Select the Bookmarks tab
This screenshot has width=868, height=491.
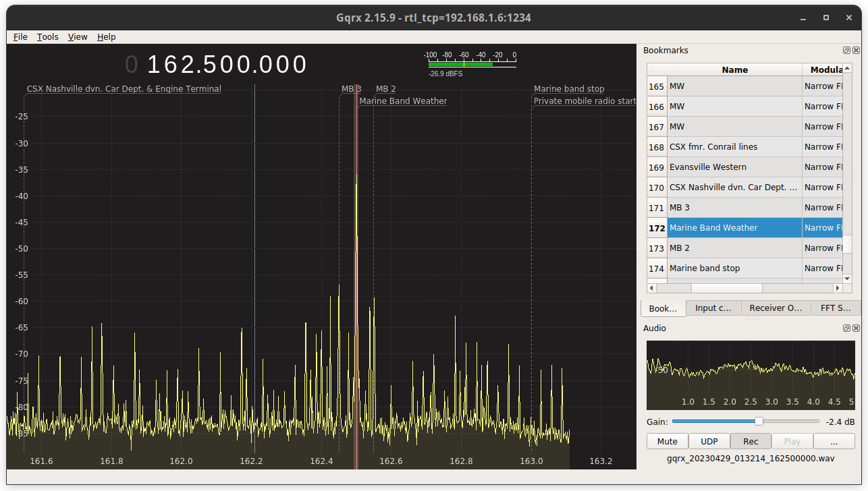pos(663,308)
